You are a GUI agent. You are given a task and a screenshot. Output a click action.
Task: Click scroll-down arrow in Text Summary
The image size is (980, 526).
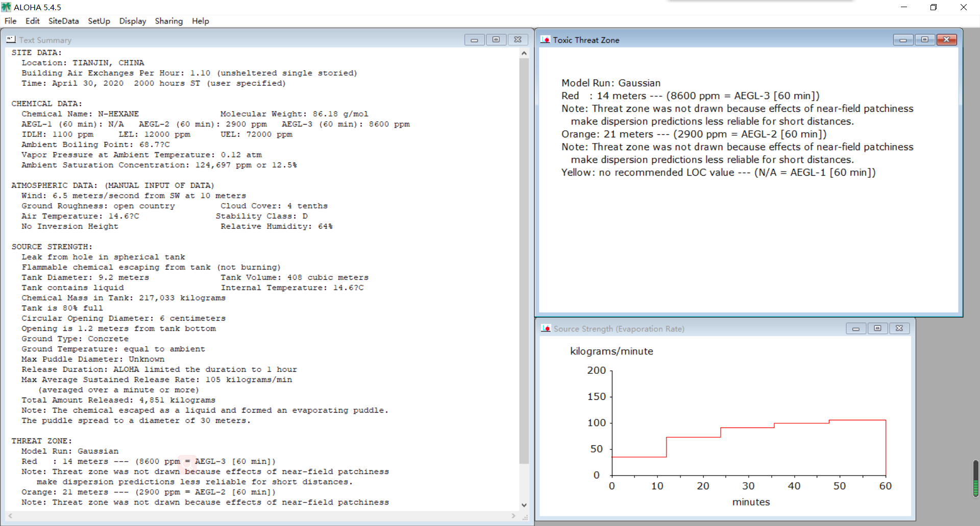point(524,505)
